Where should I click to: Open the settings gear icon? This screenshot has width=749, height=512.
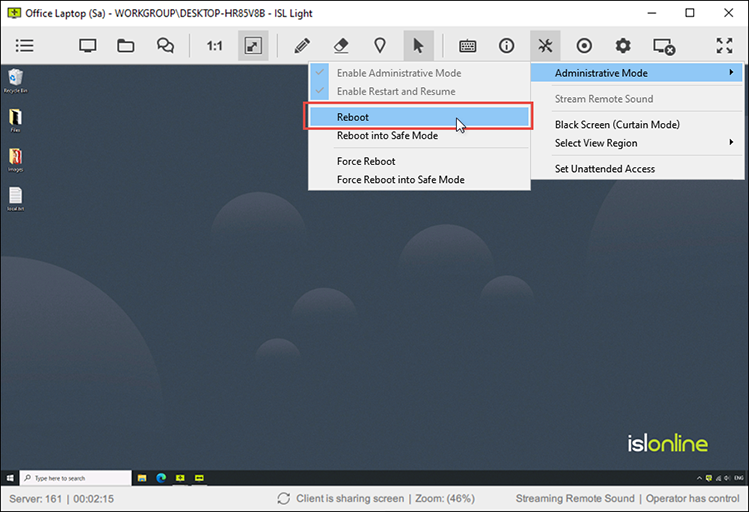[623, 45]
